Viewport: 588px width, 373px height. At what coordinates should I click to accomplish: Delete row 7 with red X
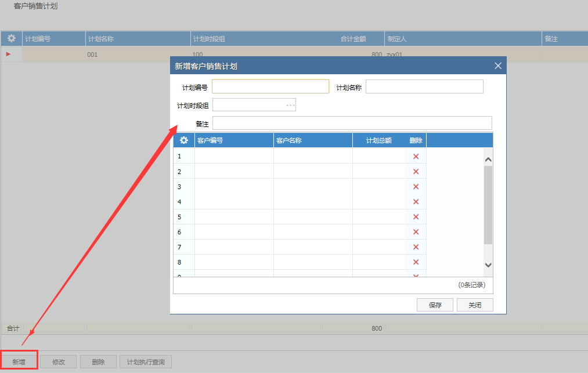coord(416,247)
